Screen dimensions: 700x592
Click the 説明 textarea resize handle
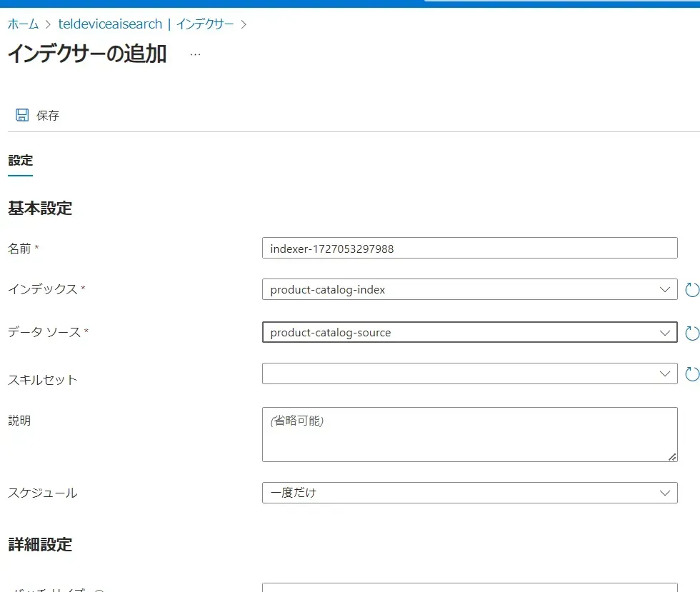coord(672,457)
